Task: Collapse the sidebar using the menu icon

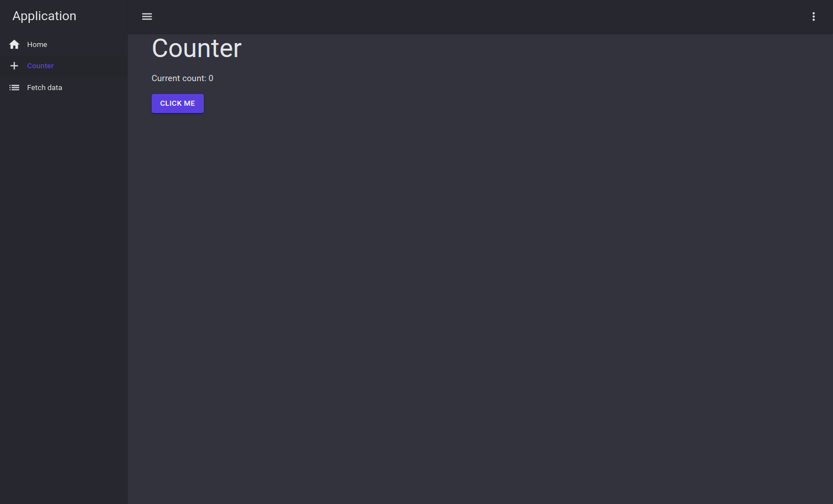Action: tap(147, 16)
